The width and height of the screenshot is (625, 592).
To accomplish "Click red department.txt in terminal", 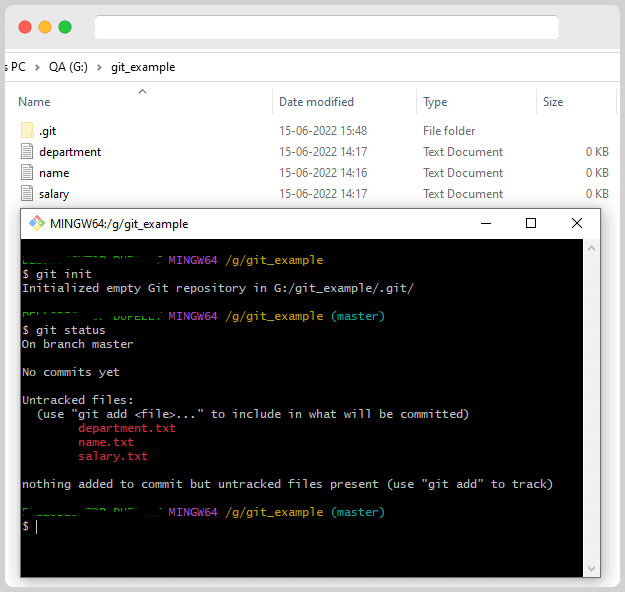I will click(x=127, y=428).
